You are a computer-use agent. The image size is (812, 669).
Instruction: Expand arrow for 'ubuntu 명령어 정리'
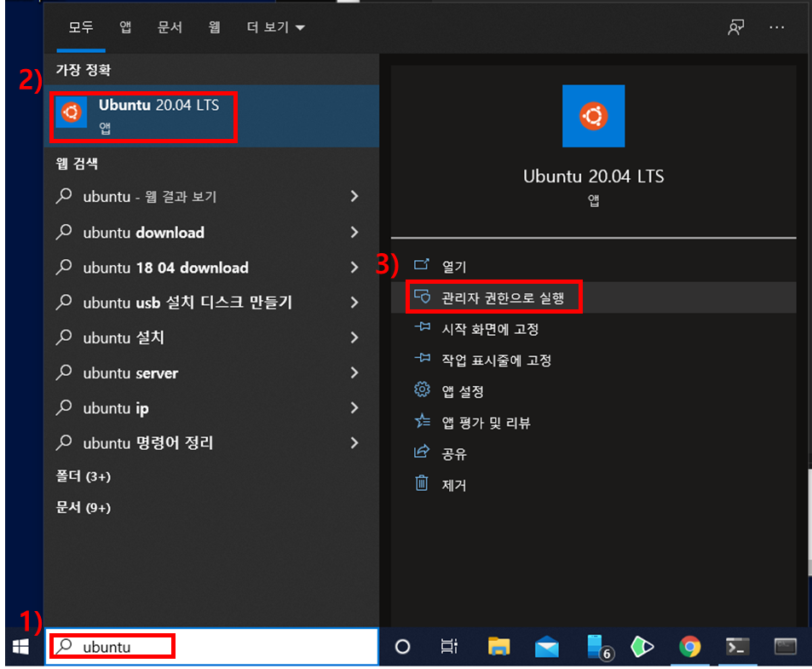click(x=354, y=443)
